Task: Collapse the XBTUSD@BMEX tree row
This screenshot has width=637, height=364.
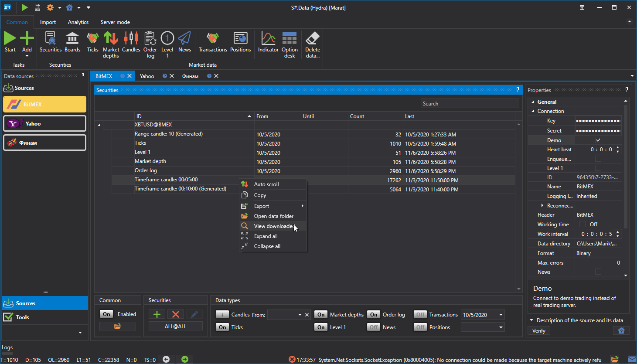Action: (99, 125)
